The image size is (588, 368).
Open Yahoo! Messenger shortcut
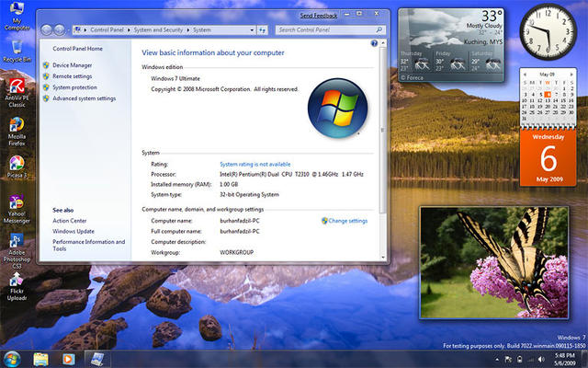(x=17, y=209)
